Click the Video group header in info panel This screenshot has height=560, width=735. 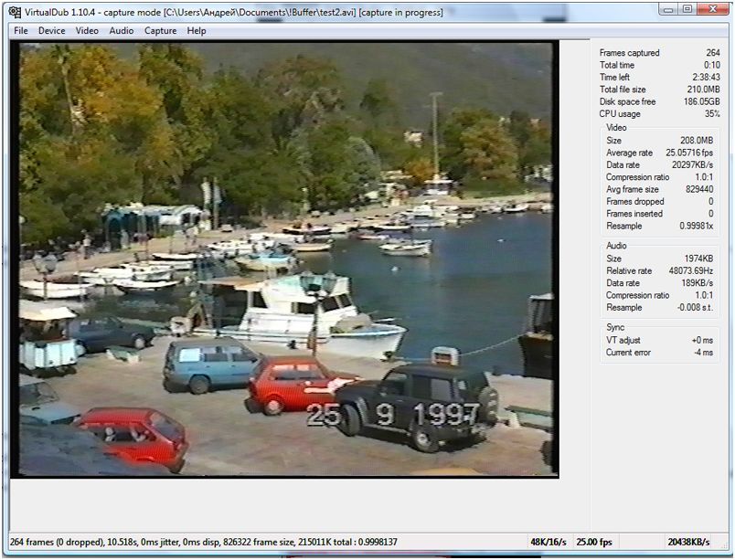click(616, 128)
